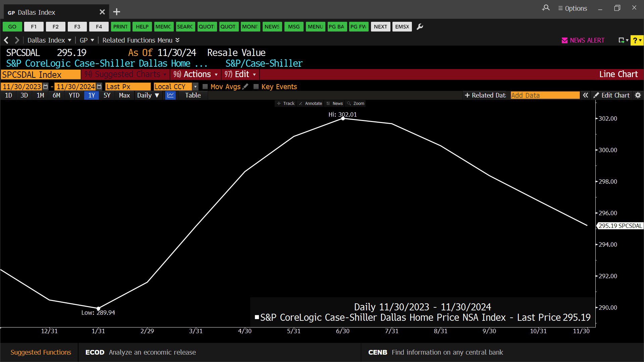
Task: Open start date calendar picker icon
Action: [x=46, y=86]
